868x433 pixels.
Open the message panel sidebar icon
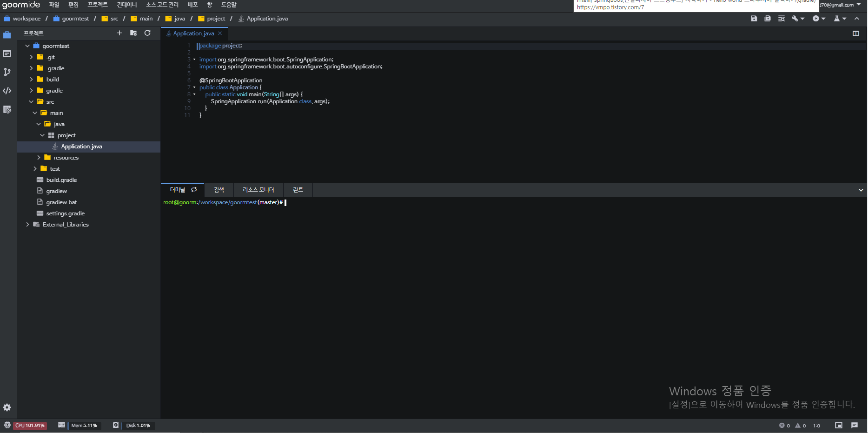7,53
